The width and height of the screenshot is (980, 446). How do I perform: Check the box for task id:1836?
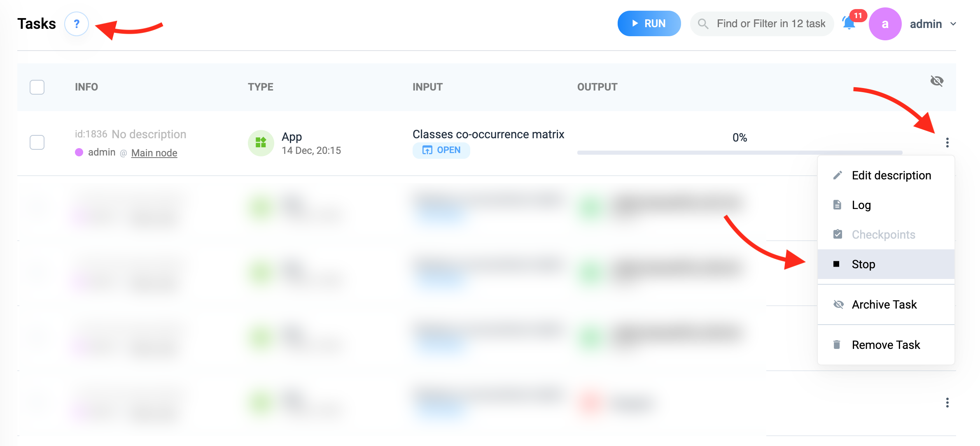coord(37,142)
